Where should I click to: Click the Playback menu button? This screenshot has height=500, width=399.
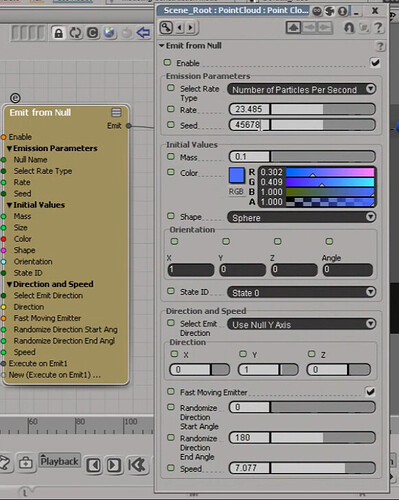(59, 461)
